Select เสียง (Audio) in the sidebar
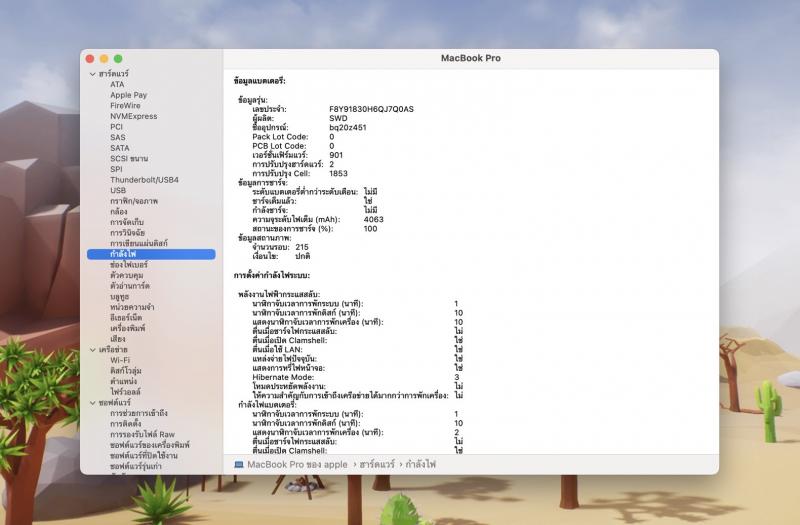Image resolution: width=800 pixels, height=525 pixels. point(117,339)
